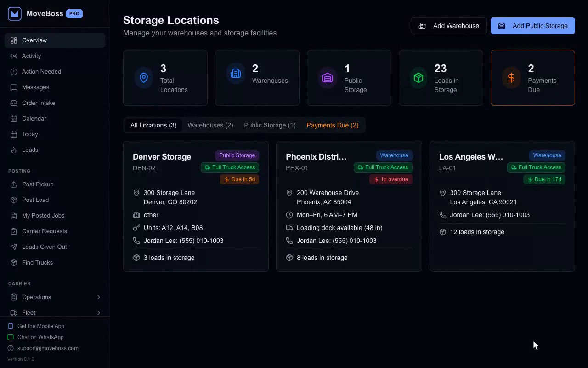Click the Public Storage garage icon card
Viewport: 588px width, 368px height.
point(349,78)
